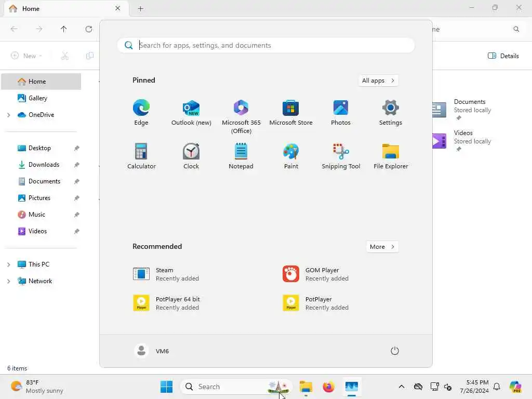This screenshot has height=399, width=532.
Task: Click Explorer search magnifier icon
Action: tap(516, 29)
